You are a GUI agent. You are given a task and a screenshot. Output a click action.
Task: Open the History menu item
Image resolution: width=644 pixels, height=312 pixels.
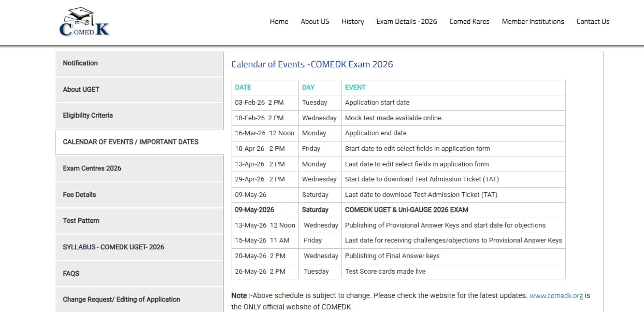click(x=352, y=21)
